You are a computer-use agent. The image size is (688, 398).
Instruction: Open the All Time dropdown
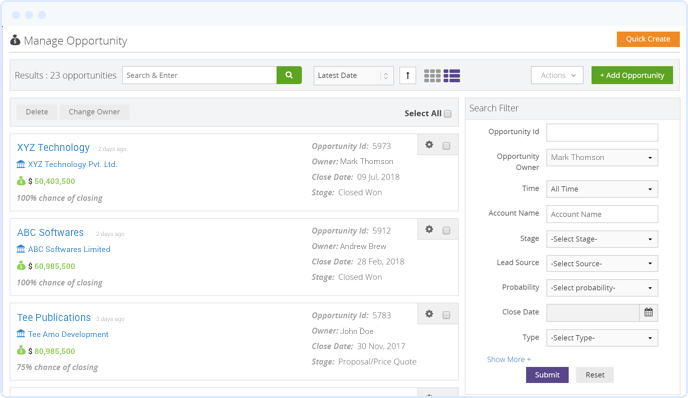(602, 189)
